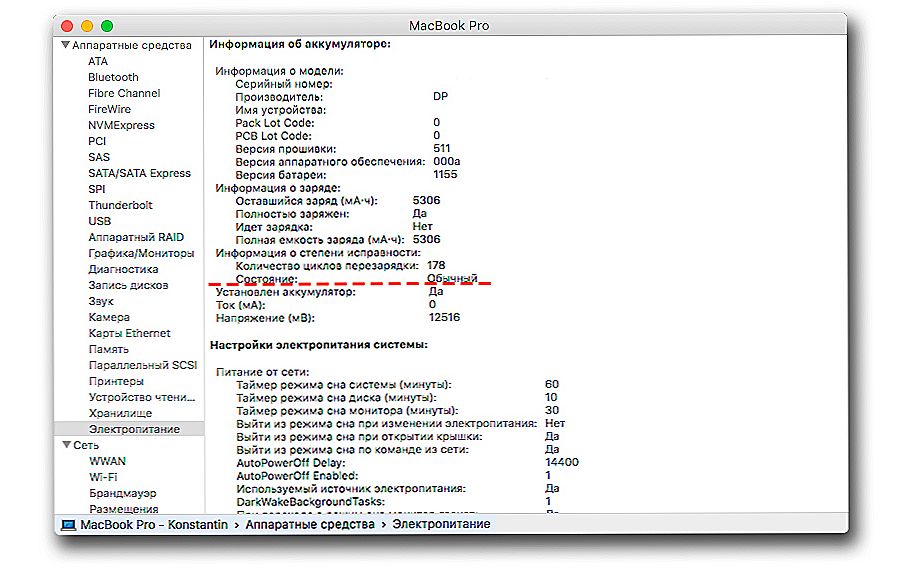The width and height of the screenshot is (902, 569).
Task: Click the Серийный номер label
Action: (x=284, y=84)
